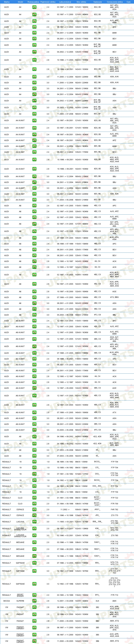Click the fuel icon in the RENAULT LAGUNA B56_ row
This screenshot has width=134, height=644.
click(x=34, y=522)
